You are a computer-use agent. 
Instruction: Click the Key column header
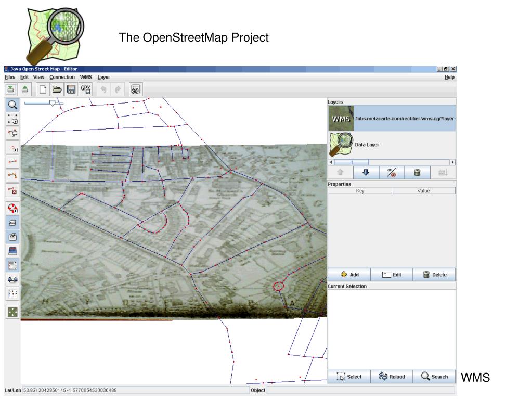click(360, 191)
